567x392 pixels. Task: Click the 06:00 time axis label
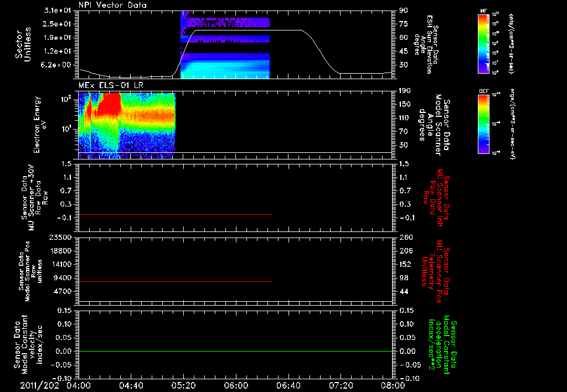(236, 385)
